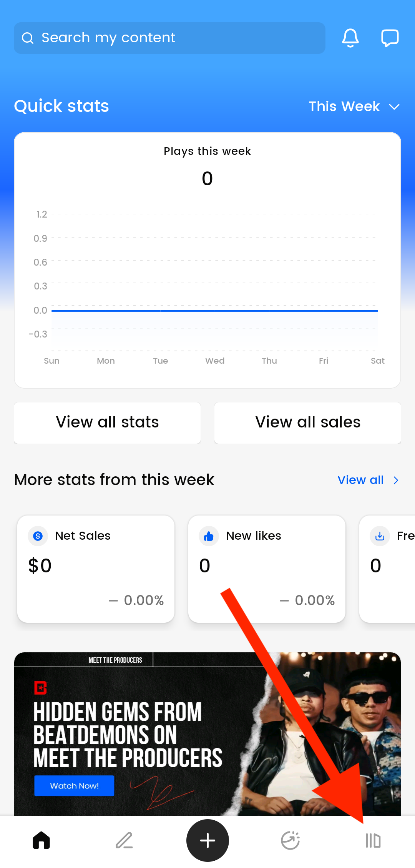Open the analytics tab icon
Image resolution: width=415 pixels, height=868 pixels.
tap(290, 840)
